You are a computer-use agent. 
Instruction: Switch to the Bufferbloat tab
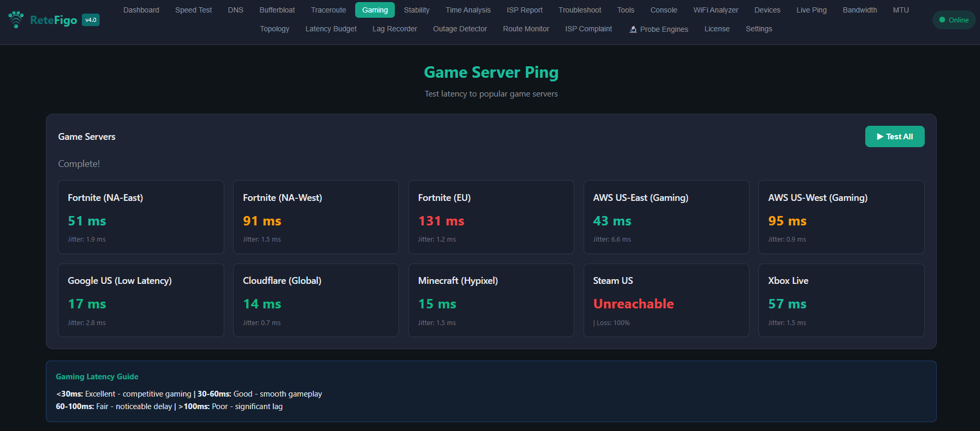click(277, 10)
